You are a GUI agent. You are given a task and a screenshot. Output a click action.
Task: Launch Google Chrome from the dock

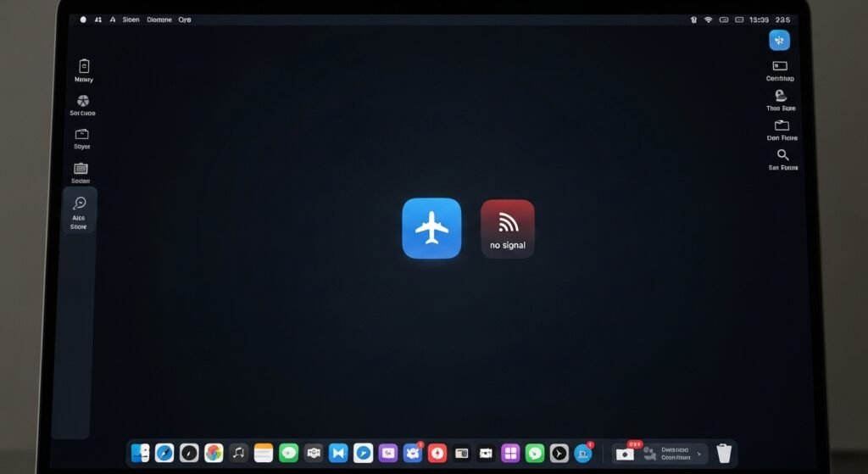214,453
